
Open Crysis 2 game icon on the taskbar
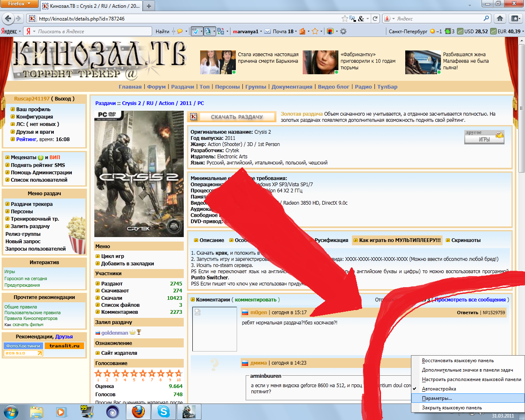coord(189,411)
